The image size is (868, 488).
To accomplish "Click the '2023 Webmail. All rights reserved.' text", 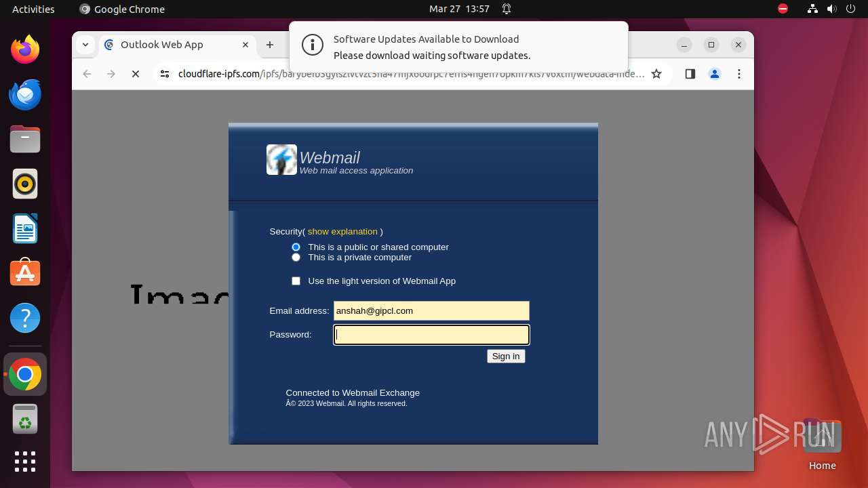I will click(347, 403).
